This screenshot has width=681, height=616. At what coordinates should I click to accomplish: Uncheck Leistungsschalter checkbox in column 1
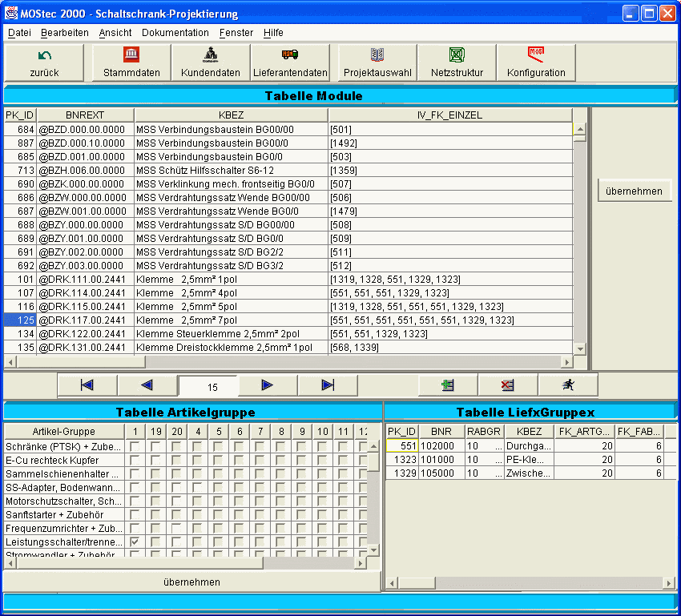(135, 542)
